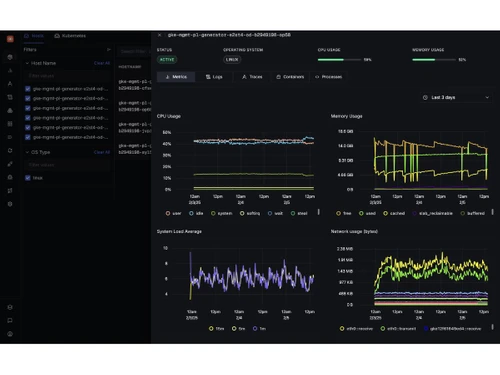500x375 pixels.
Task: Open the settings gear icon in the sidebar
Action: tap(10, 204)
